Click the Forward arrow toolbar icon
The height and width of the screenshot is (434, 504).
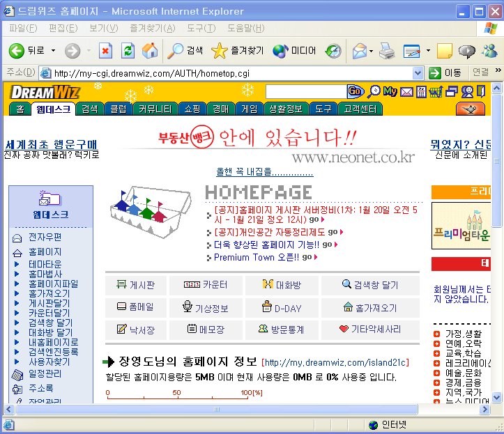click(x=72, y=51)
